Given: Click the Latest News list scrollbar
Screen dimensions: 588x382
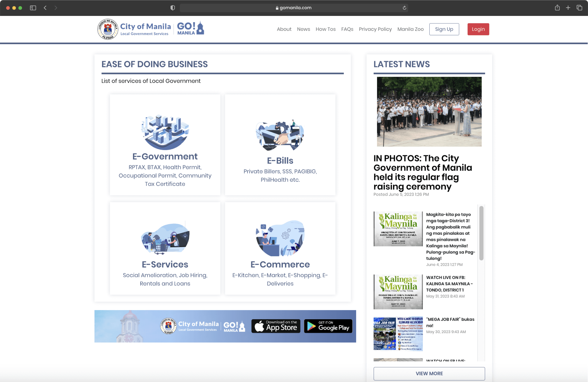Looking at the screenshot, I should (x=481, y=233).
